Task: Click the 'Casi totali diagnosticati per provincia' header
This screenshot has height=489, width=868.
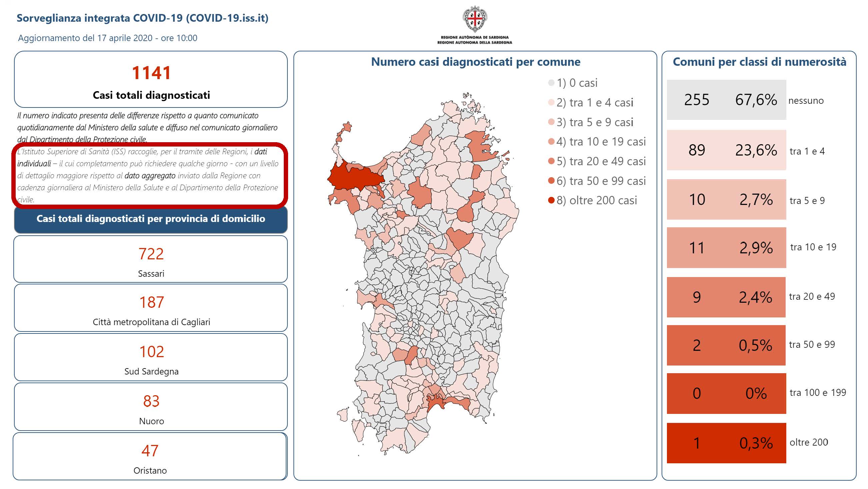Action: click(x=151, y=219)
